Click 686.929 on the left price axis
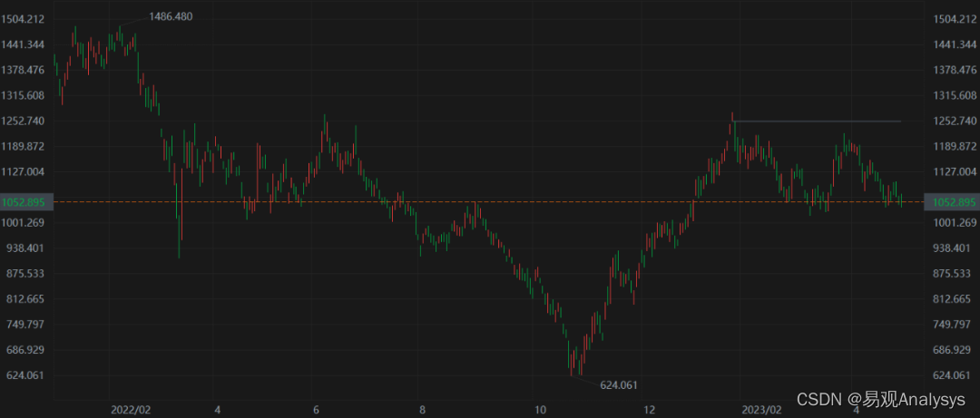This screenshot has width=980, height=418. (x=25, y=350)
